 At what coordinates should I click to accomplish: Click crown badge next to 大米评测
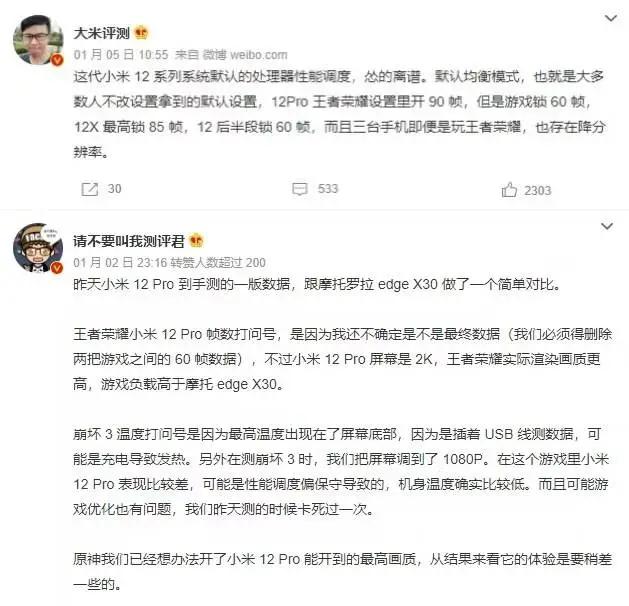[x=141, y=32]
